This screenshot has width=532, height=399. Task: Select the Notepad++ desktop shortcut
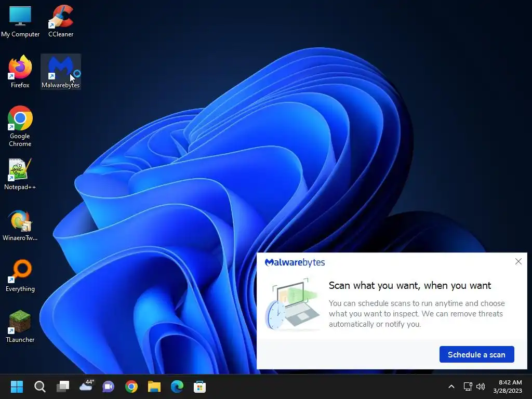tap(20, 174)
